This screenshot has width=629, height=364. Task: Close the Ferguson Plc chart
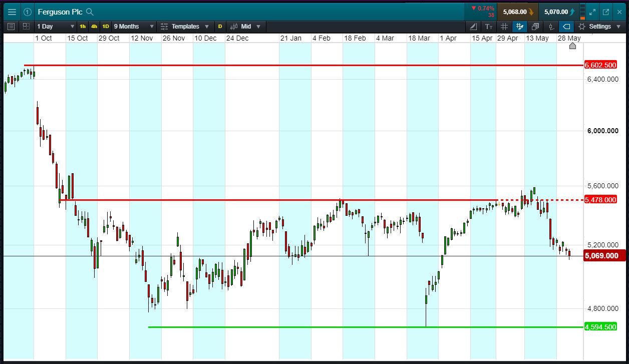pyautogui.click(x=619, y=12)
